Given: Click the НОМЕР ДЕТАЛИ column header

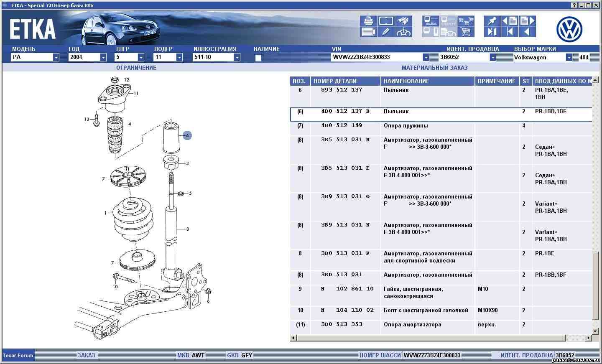Looking at the screenshot, I should tap(346, 81).
